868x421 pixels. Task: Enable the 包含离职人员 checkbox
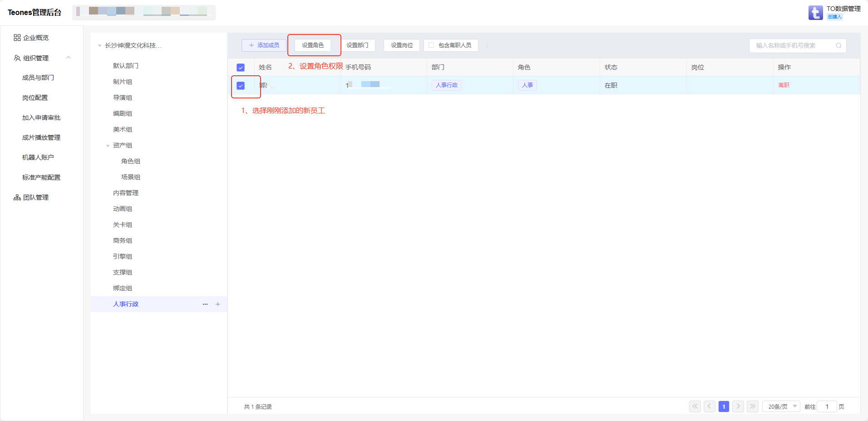(431, 45)
